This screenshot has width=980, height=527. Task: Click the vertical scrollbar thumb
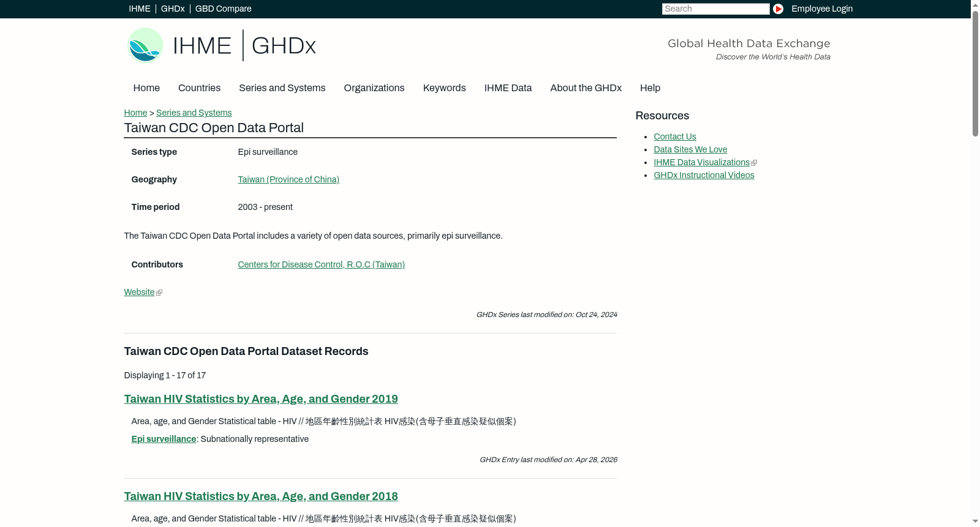[975, 73]
